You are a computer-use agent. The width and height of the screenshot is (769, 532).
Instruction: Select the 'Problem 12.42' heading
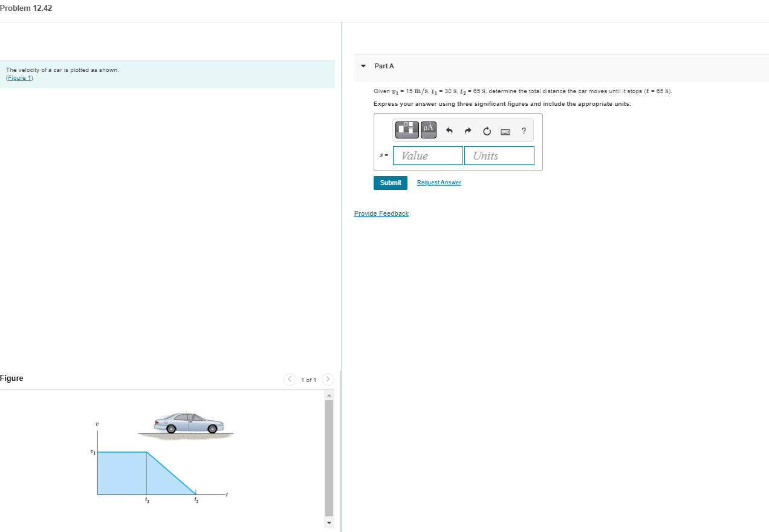pos(26,8)
